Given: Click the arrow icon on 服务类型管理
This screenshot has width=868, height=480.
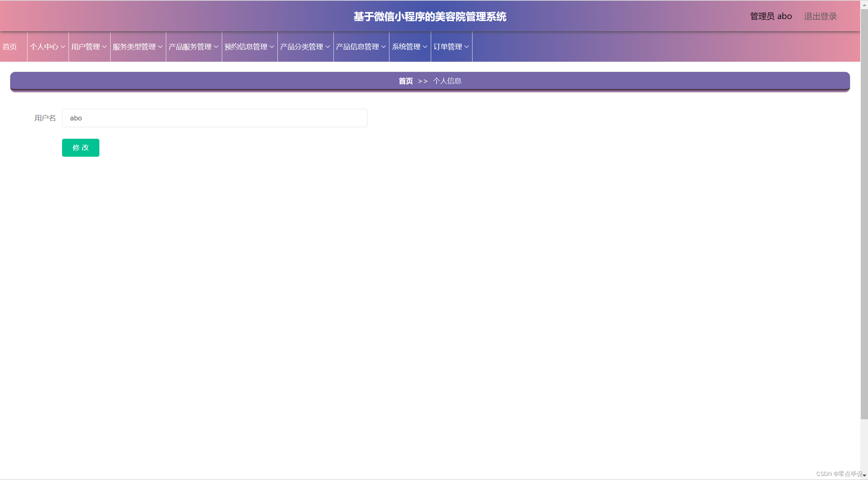Looking at the screenshot, I should tap(160, 47).
